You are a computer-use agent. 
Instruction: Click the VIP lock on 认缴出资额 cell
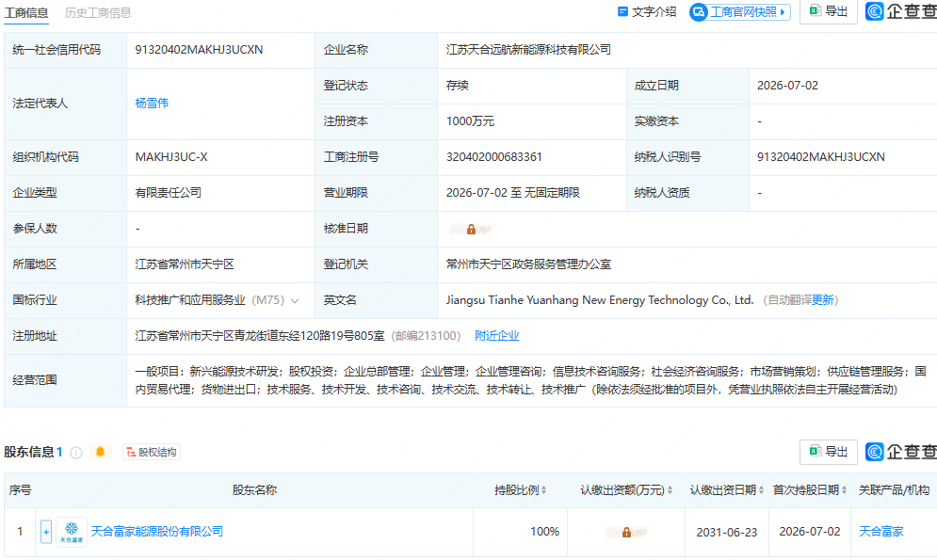626,533
